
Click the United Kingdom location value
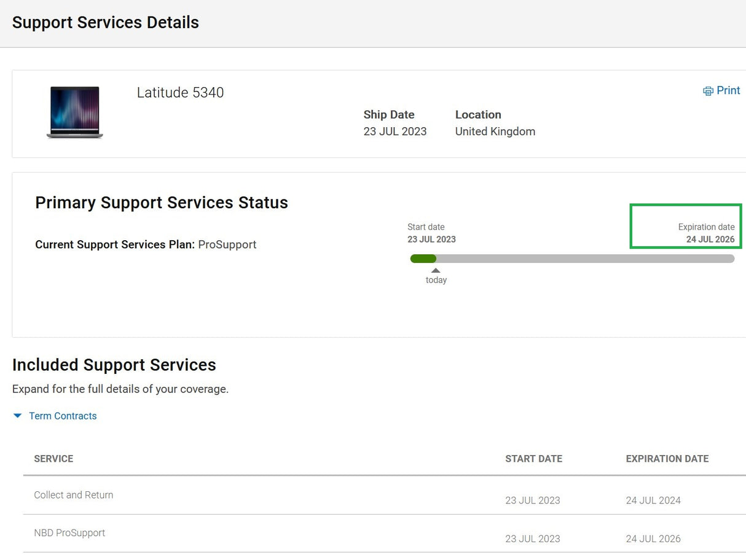coord(495,131)
